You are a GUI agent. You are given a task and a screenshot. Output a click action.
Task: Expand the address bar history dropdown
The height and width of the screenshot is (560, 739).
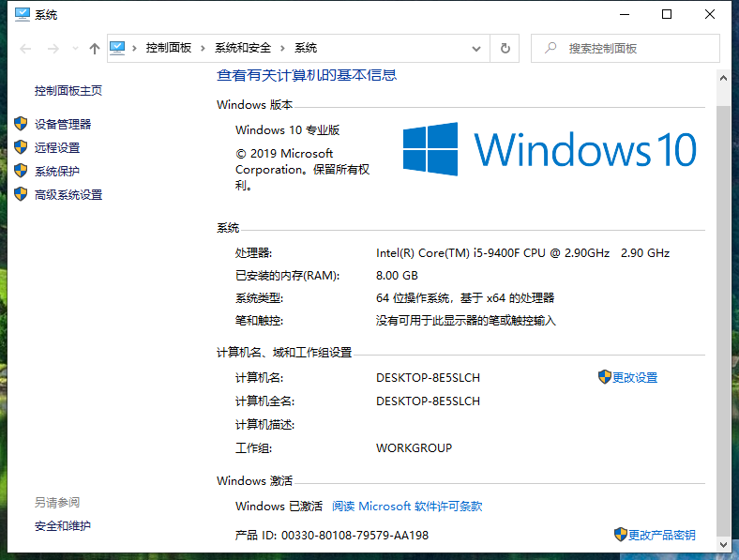[479, 48]
